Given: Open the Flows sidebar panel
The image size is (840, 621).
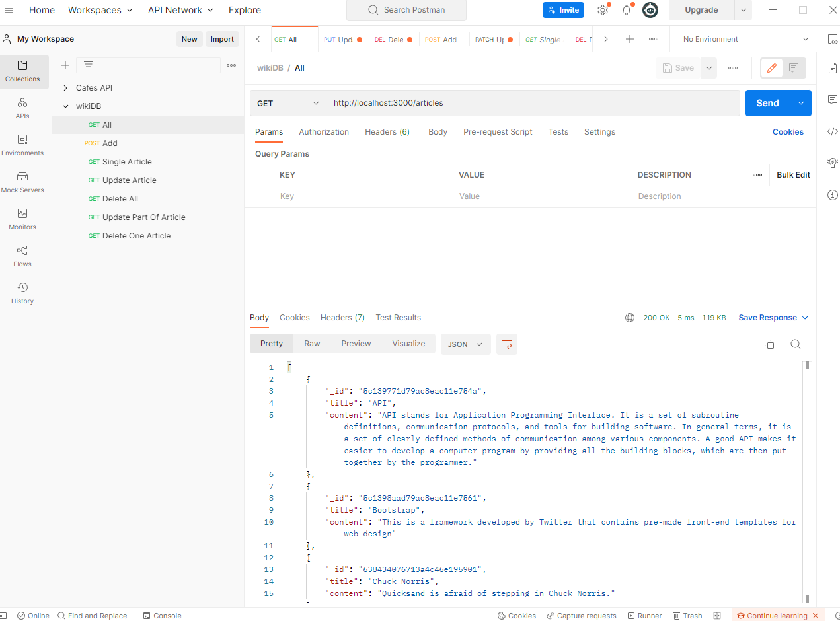Looking at the screenshot, I should click(x=22, y=256).
